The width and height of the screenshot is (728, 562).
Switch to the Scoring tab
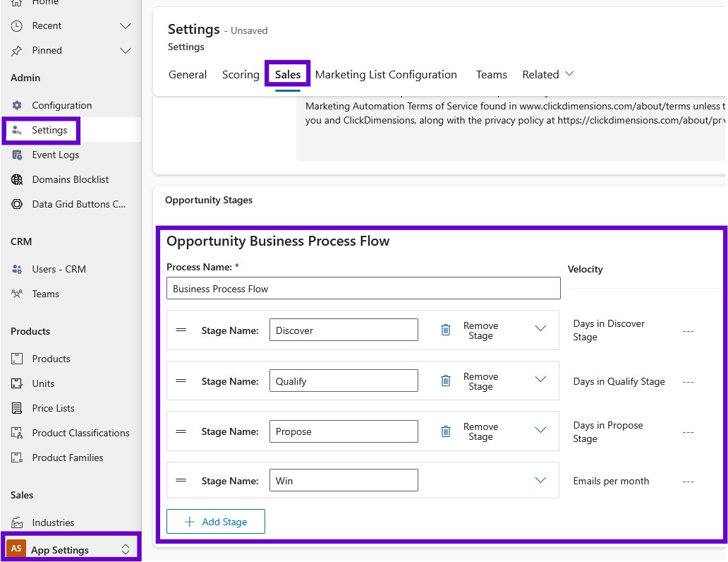click(x=241, y=75)
